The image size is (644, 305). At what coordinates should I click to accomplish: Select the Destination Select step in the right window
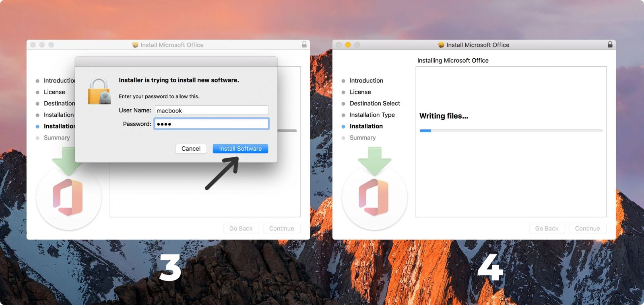click(375, 104)
